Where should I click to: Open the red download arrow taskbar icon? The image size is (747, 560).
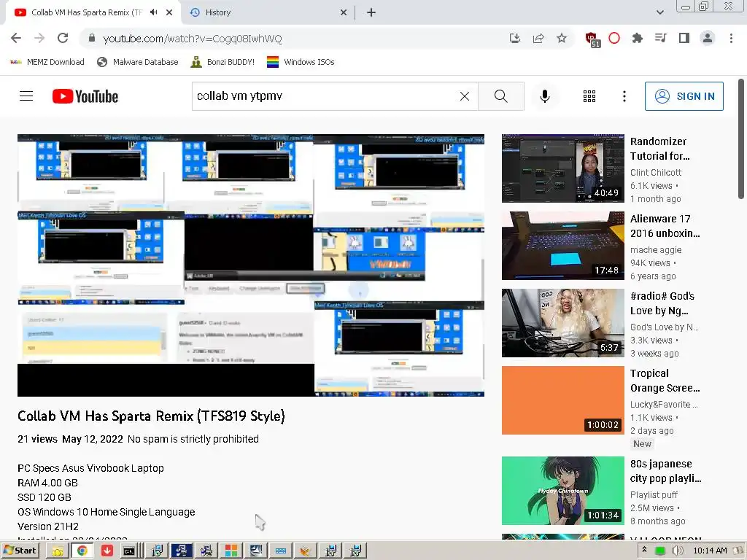(x=107, y=551)
